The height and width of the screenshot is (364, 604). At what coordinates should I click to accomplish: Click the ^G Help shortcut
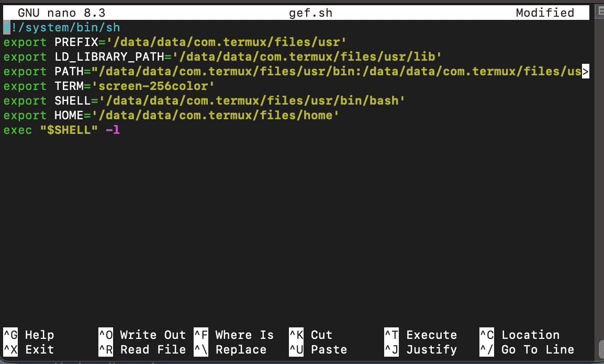(29, 335)
